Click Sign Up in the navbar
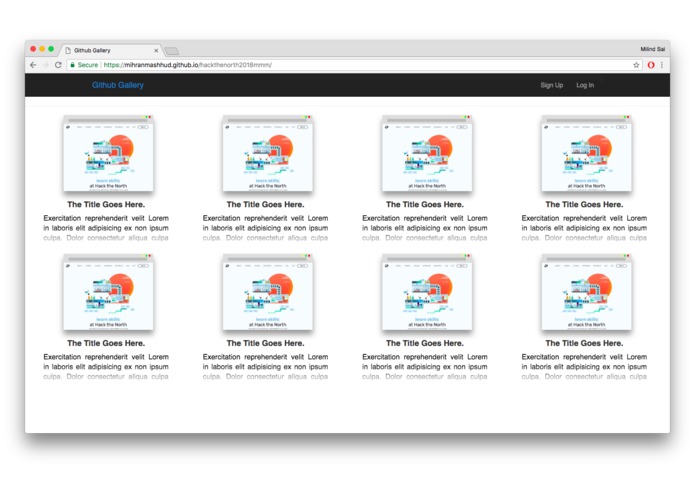 [x=551, y=85]
